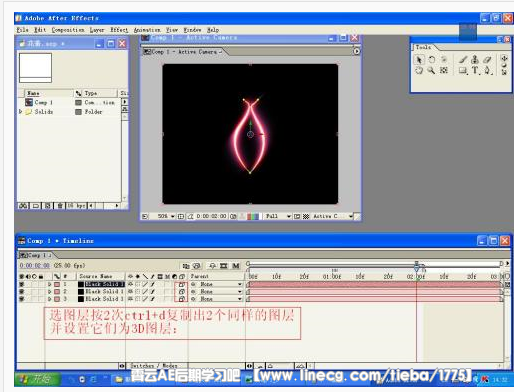Toggle 3D layer switch for layer 2
Image resolution: width=514 pixels, height=392 pixels.
pos(182,292)
